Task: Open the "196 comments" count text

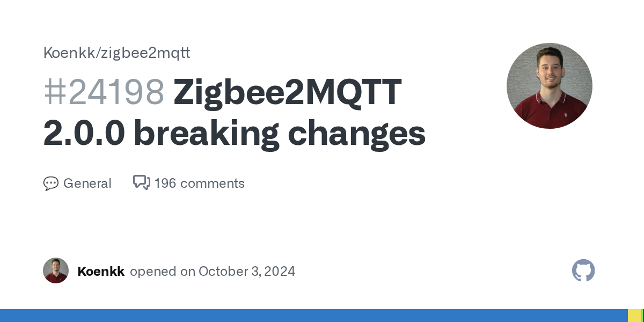Action: point(199,184)
